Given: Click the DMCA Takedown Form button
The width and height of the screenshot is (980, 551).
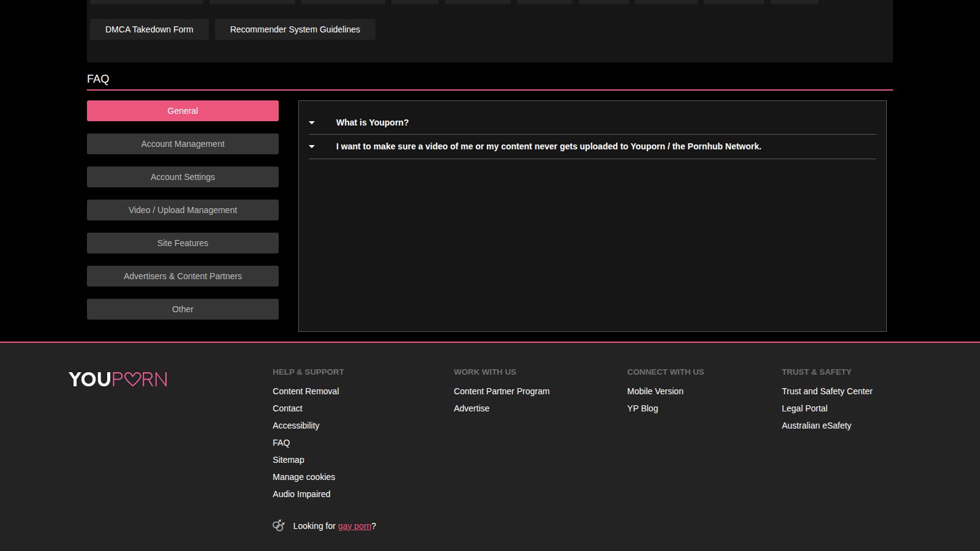Looking at the screenshot, I should pyautogui.click(x=149, y=29).
